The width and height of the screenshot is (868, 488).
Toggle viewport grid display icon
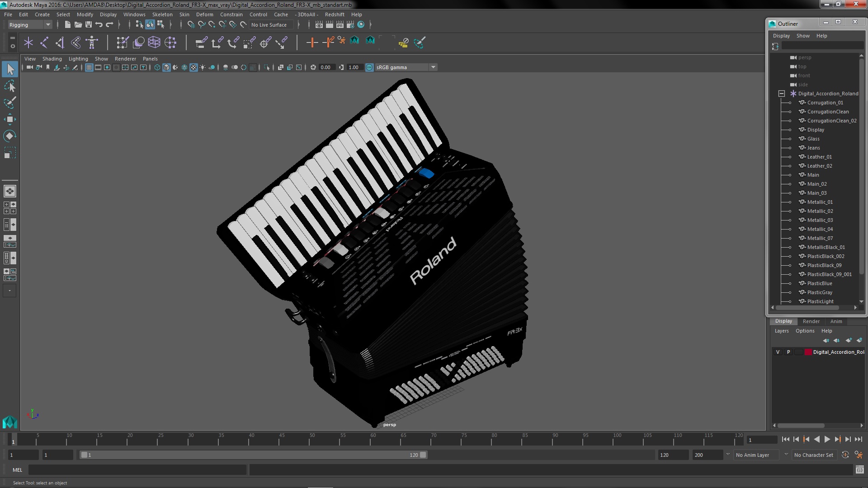89,67
